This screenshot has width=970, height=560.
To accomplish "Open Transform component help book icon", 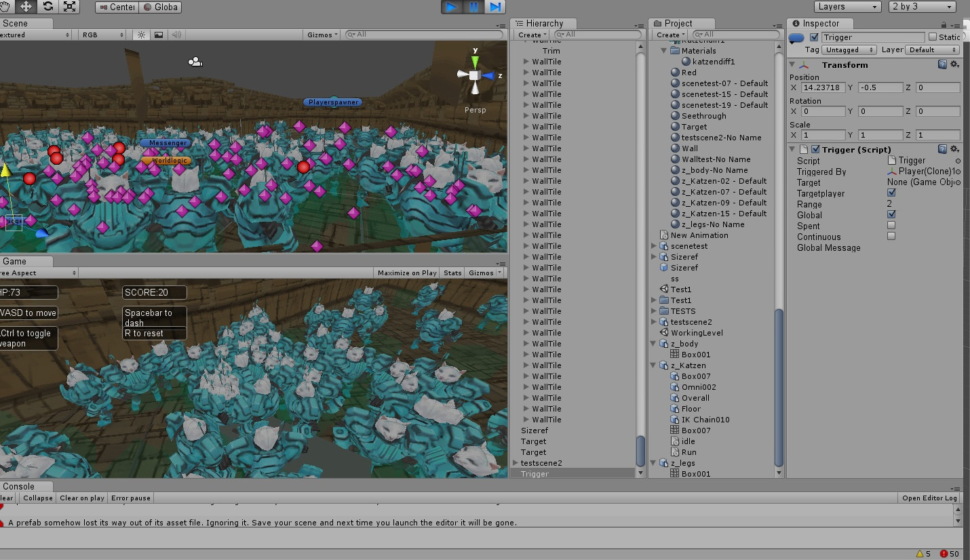I will (942, 64).
